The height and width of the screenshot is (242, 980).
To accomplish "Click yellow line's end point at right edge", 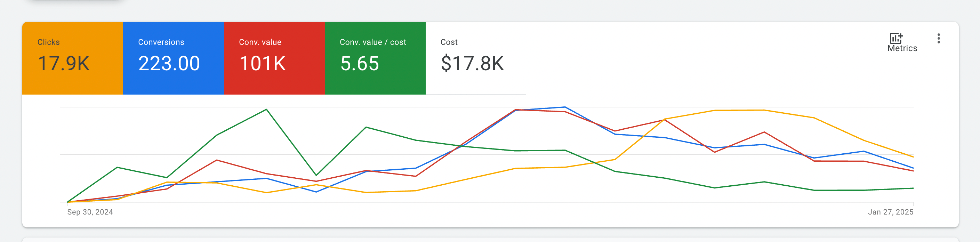I will click(x=913, y=157).
